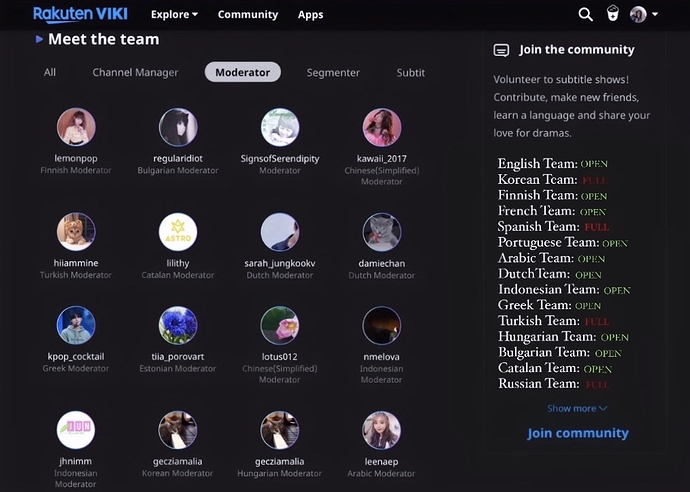Image resolution: width=690 pixels, height=492 pixels.
Task: Open leenaep's avatar
Action: [x=382, y=430]
